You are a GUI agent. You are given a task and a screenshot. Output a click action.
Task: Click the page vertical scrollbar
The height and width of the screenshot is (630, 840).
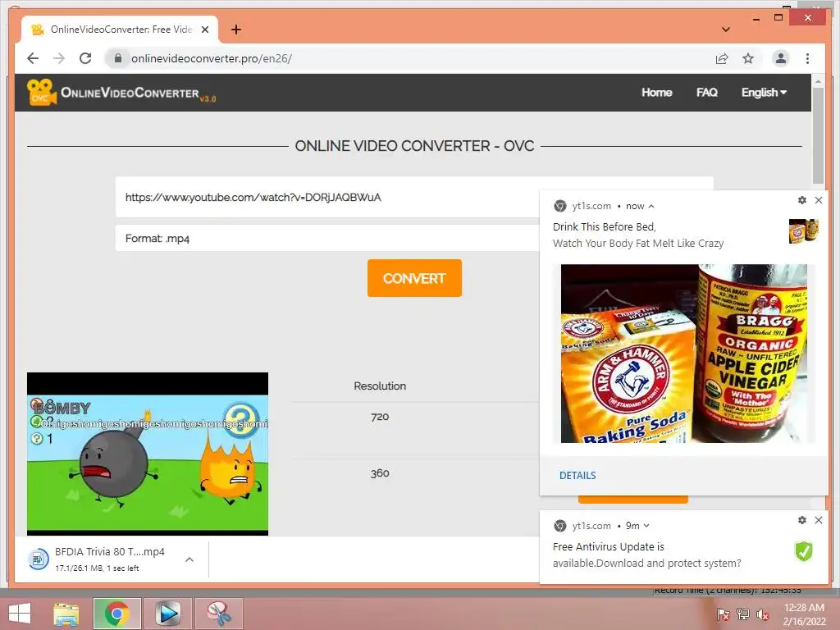tap(818, 136)
